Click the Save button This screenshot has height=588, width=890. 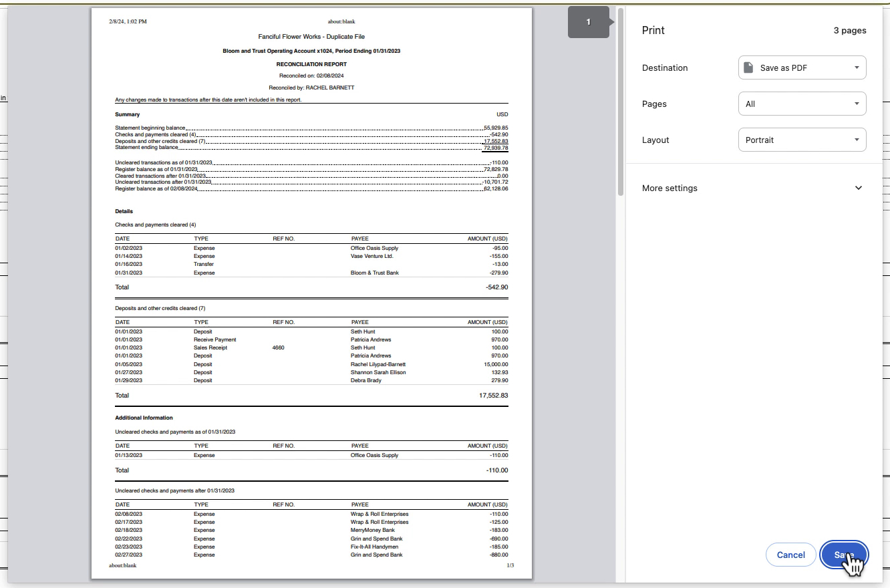click(844, 555)
